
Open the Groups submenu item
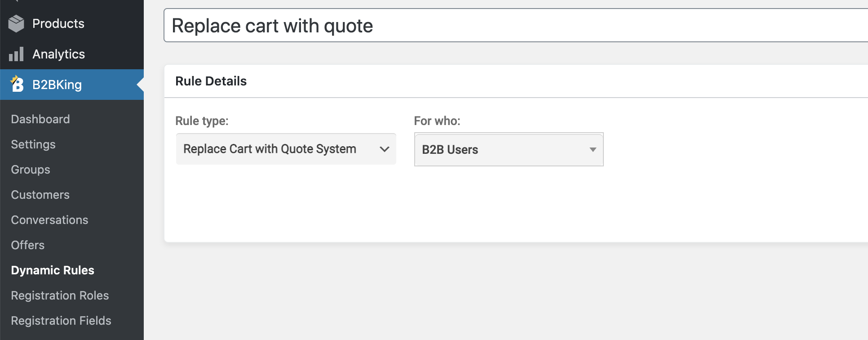tap(31, 170)
